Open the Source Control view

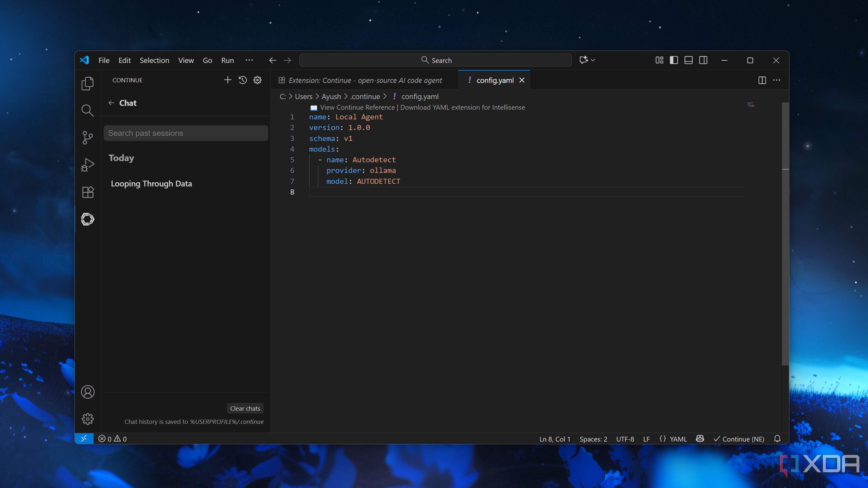pos(88,138)
